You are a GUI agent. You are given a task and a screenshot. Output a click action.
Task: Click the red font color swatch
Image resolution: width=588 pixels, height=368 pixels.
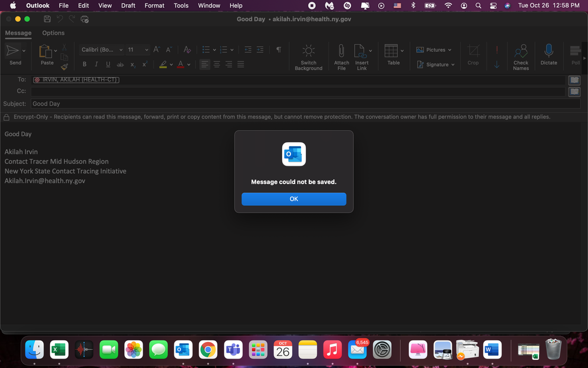180,64
